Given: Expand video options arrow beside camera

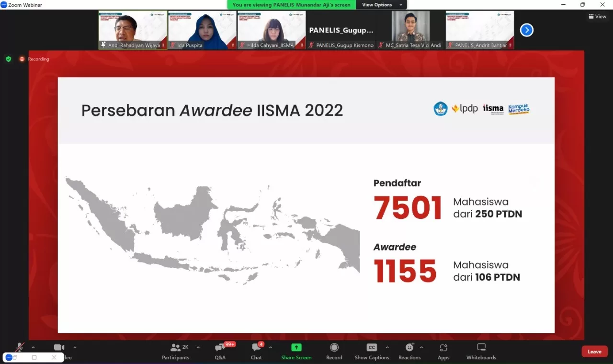Looking at the screenshot, I should [x=75, y=348].
